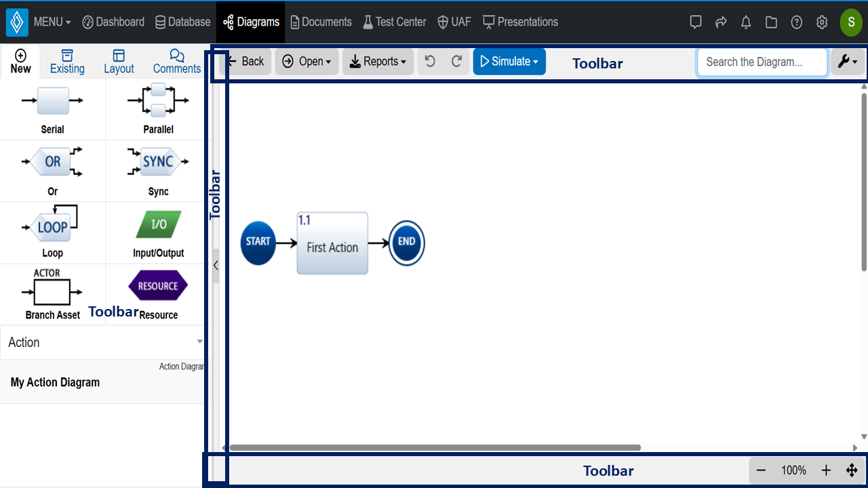
Task: Open the settings gear in the header
Action: (822, 22)
